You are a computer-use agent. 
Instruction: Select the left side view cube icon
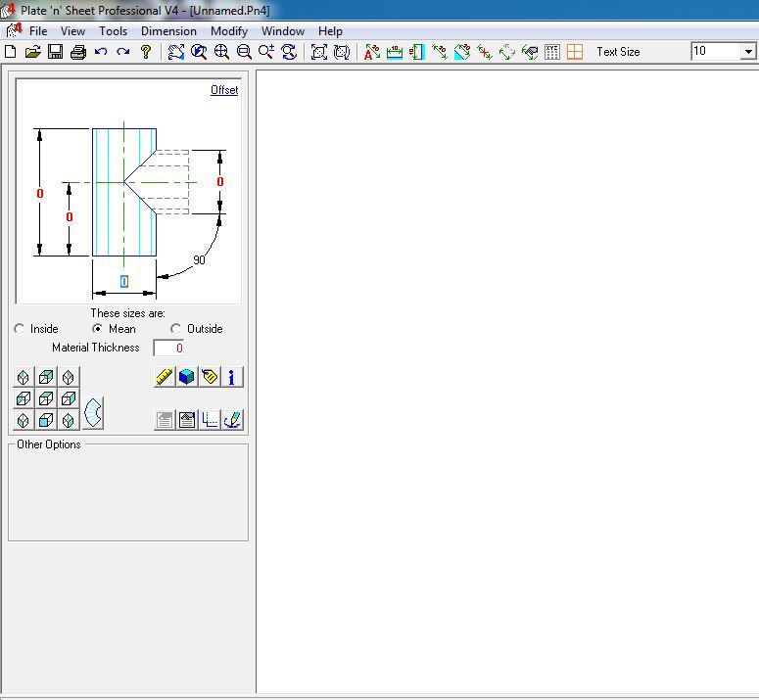tap(24, 398)
